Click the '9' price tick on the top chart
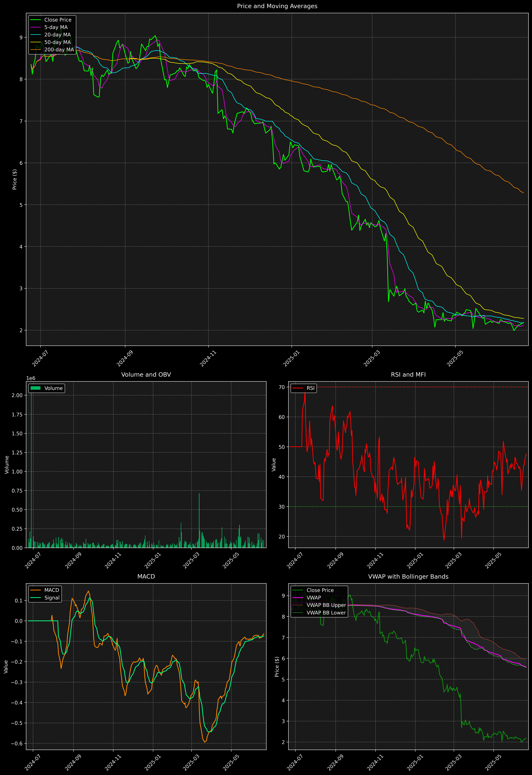Image resolution: width=532 pixels, height=775 pixels. 21,38
